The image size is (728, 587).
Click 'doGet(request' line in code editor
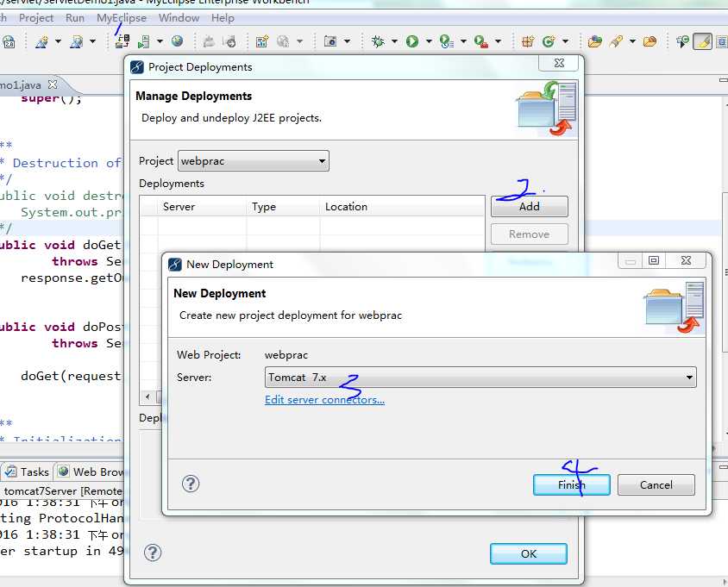point(71,376)
